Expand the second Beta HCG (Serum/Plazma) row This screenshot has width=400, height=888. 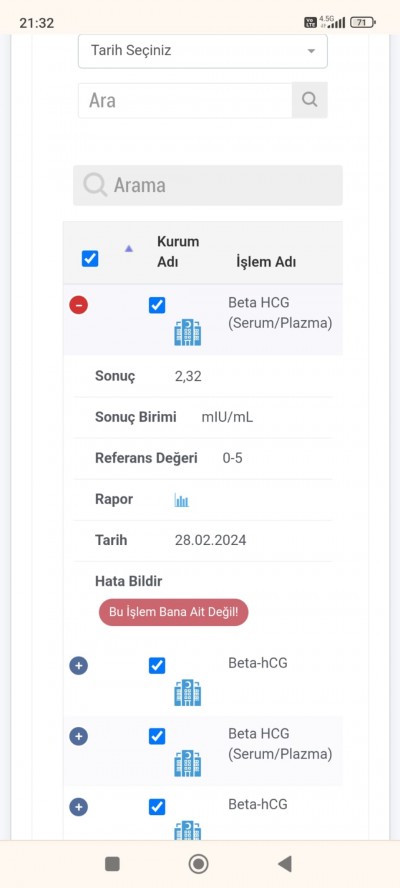(x=79, y=736)
